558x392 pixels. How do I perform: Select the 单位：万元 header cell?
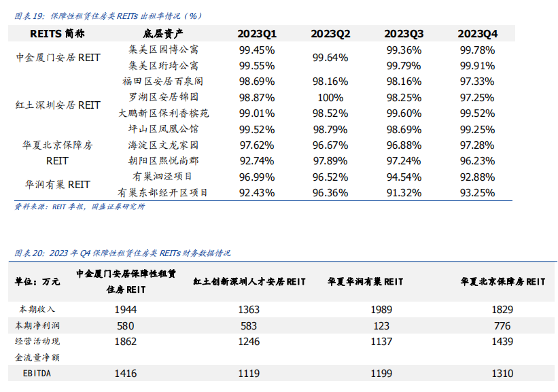[37, 282]
